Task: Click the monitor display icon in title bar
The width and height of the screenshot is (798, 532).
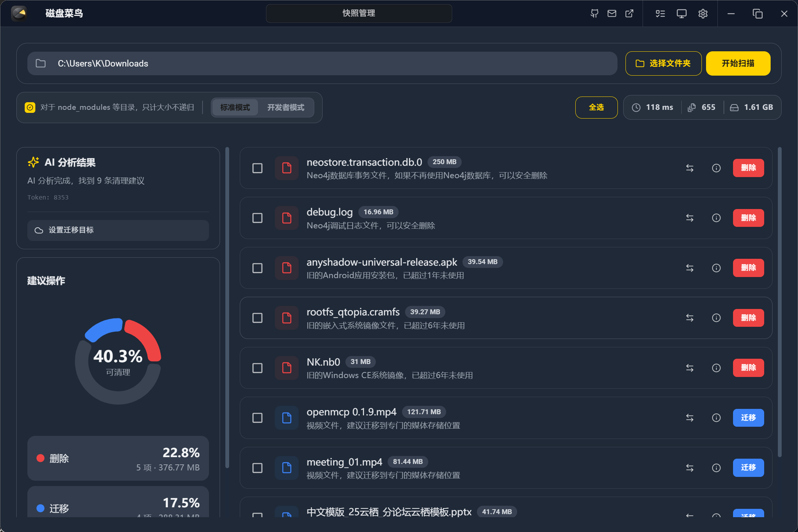Action: (681, 13)
